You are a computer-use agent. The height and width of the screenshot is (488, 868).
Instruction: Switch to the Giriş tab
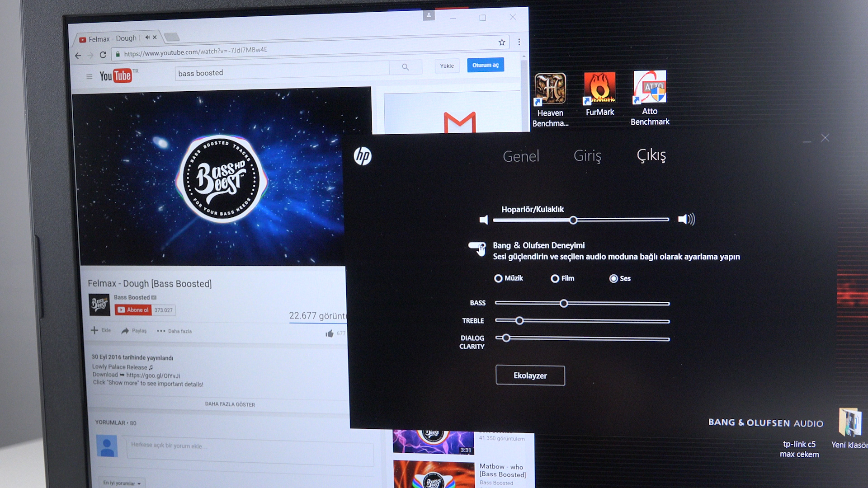587,155
